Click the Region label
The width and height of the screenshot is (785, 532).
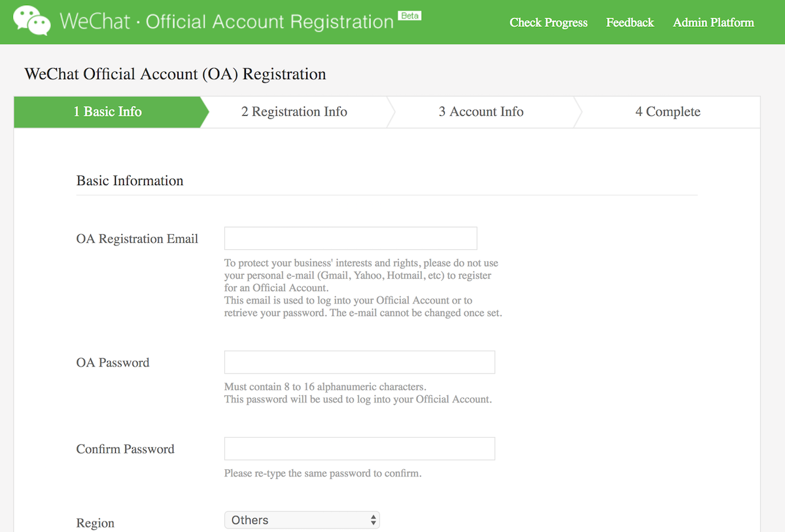coord(96,523)
